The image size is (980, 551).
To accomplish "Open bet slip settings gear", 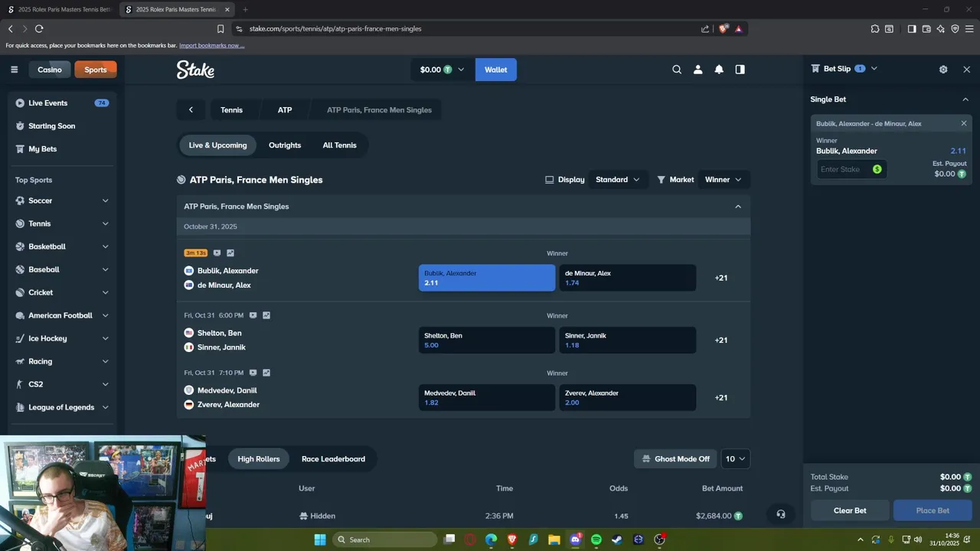I will coord(943,69).
